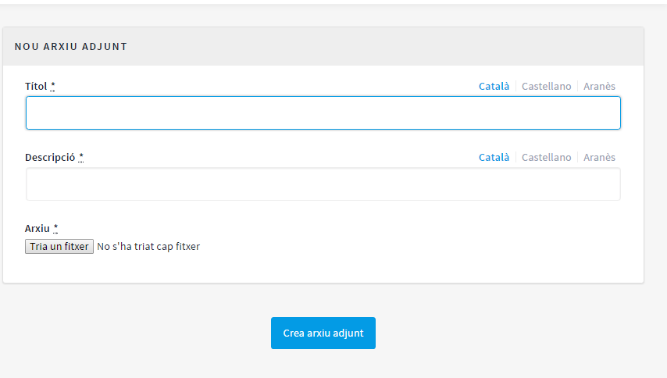Click the Títol field label
This screenshot has width=667, height=378.
pyautogui.click(x=36, y=86)
